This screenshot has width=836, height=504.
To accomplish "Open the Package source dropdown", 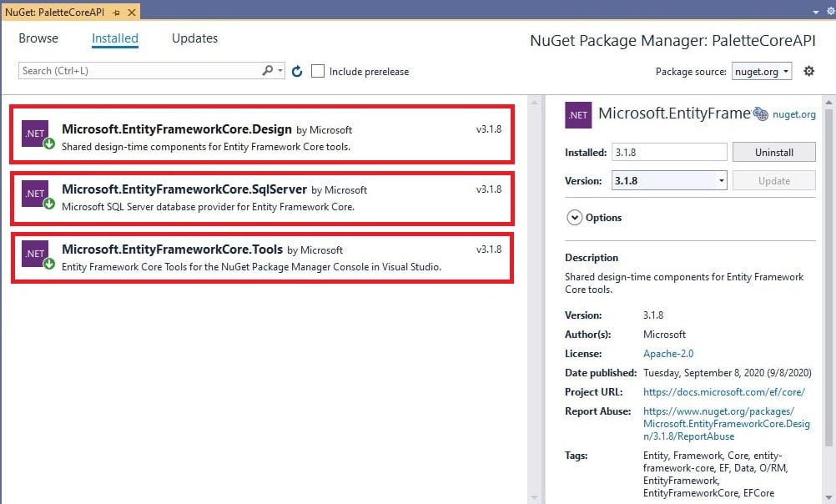I will tap(762, 72).
